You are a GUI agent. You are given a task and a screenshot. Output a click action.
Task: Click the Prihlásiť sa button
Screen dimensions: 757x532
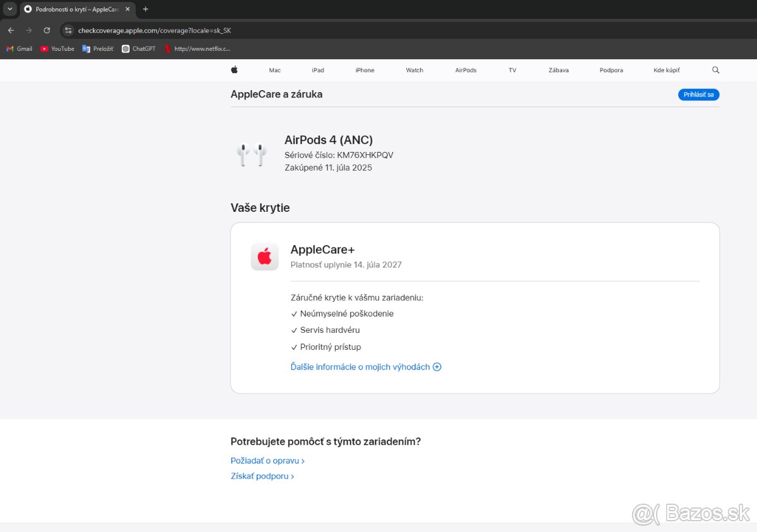[x=698, y=95]
